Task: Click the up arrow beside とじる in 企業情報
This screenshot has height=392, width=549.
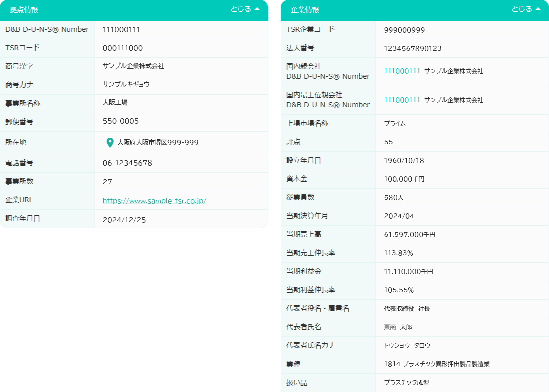Action: pos(538,8)
